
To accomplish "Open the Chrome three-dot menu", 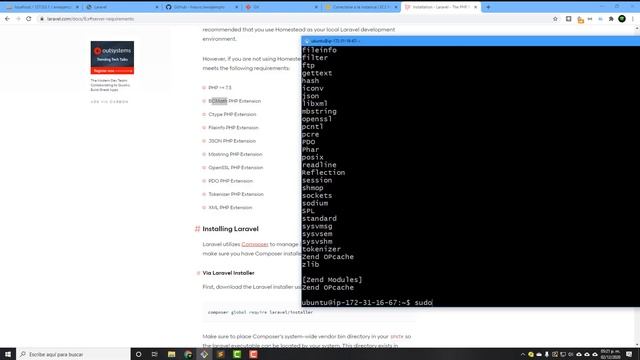I will [x=633, y=19].
